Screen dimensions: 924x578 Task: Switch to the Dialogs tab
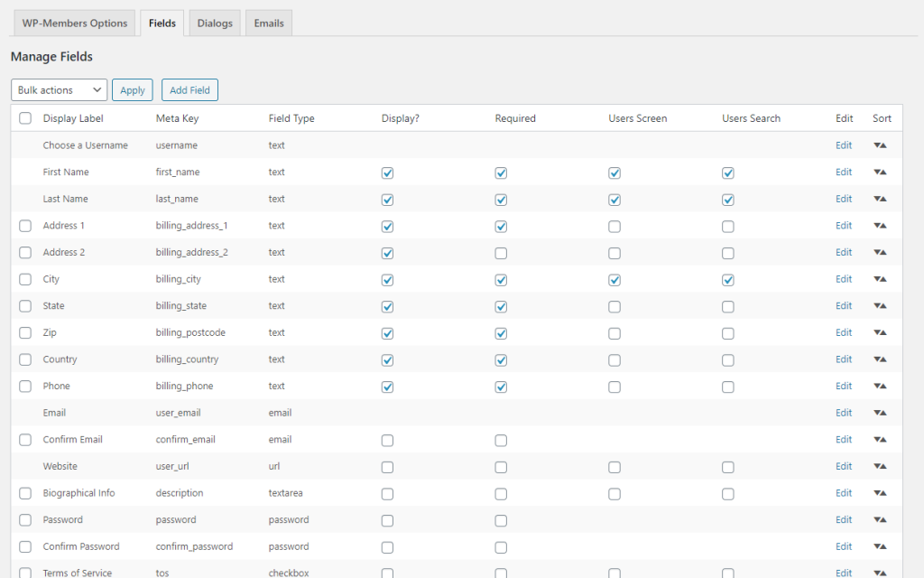[x=215, y=23]
